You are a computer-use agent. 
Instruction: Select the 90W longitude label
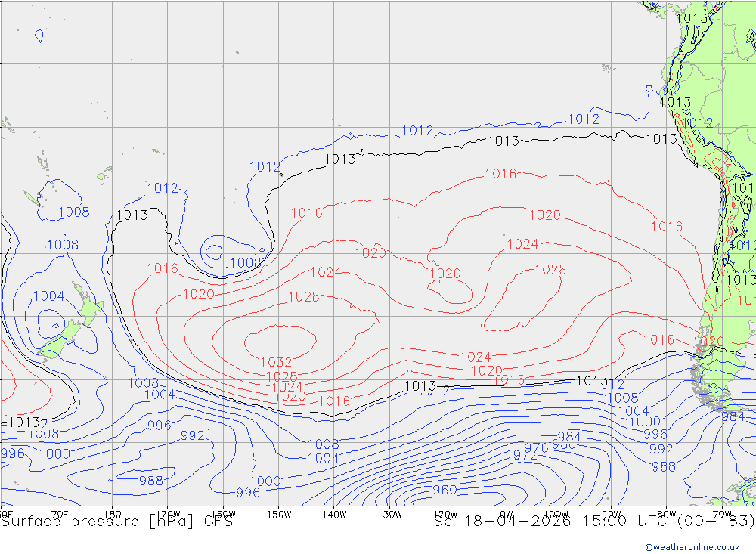click(x=612, y=515)
